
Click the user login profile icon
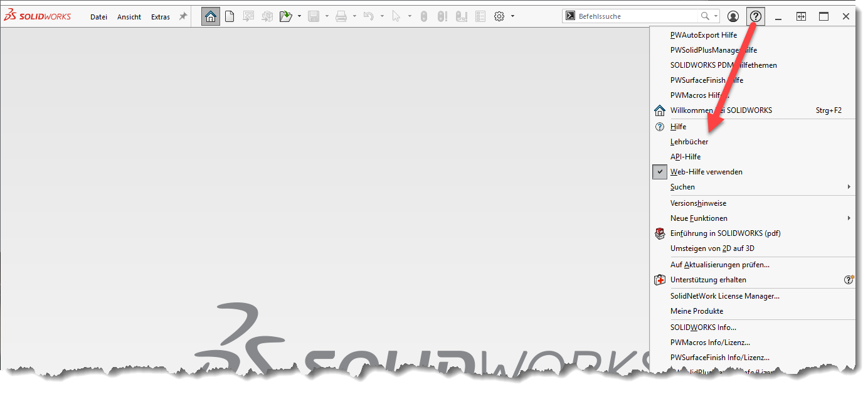[733, 17]
